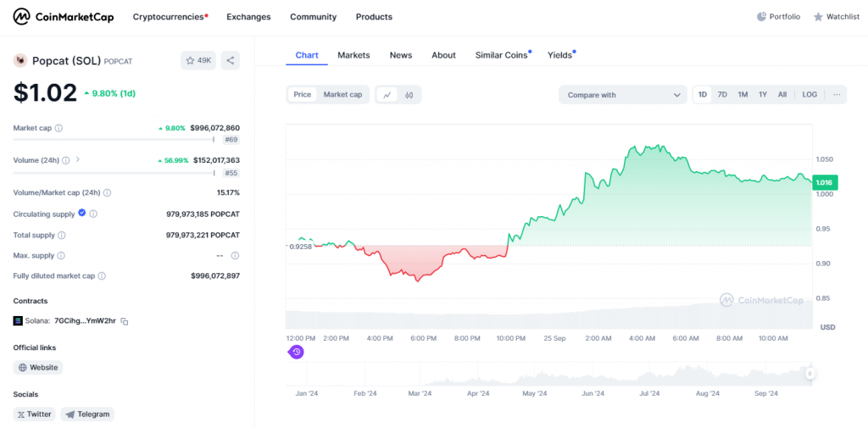Set chart range to 1D
Image resolution: width=868 pixels, height=428 pixels.
click(703, 95)
